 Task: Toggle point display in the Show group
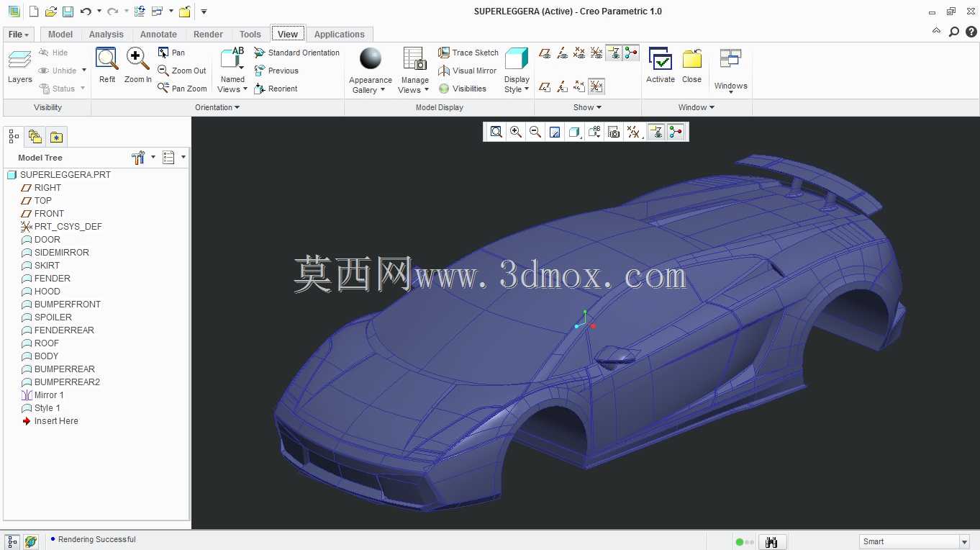pos(579,53)
